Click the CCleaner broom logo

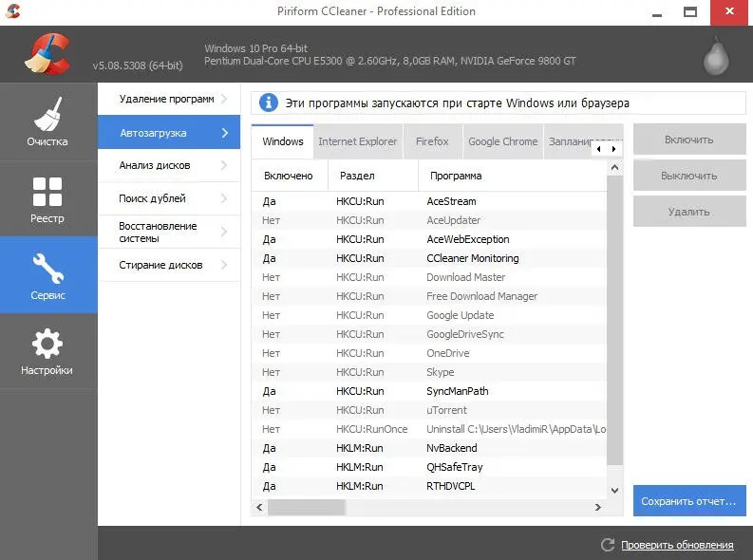point(47,54)
